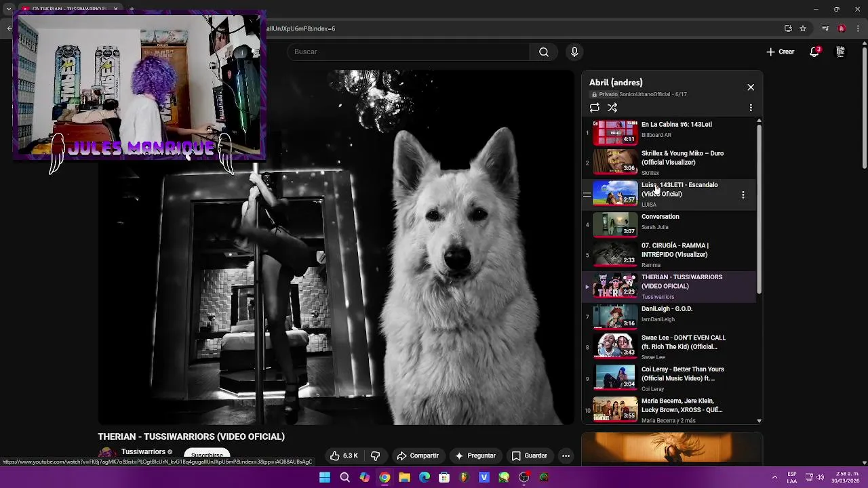Click the browser address bar URL
The image size is (868, 488).
pos(300,28)
